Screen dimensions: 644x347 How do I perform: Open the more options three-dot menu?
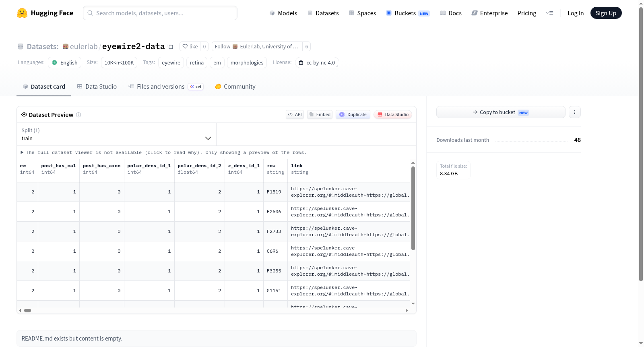point(575,112)
